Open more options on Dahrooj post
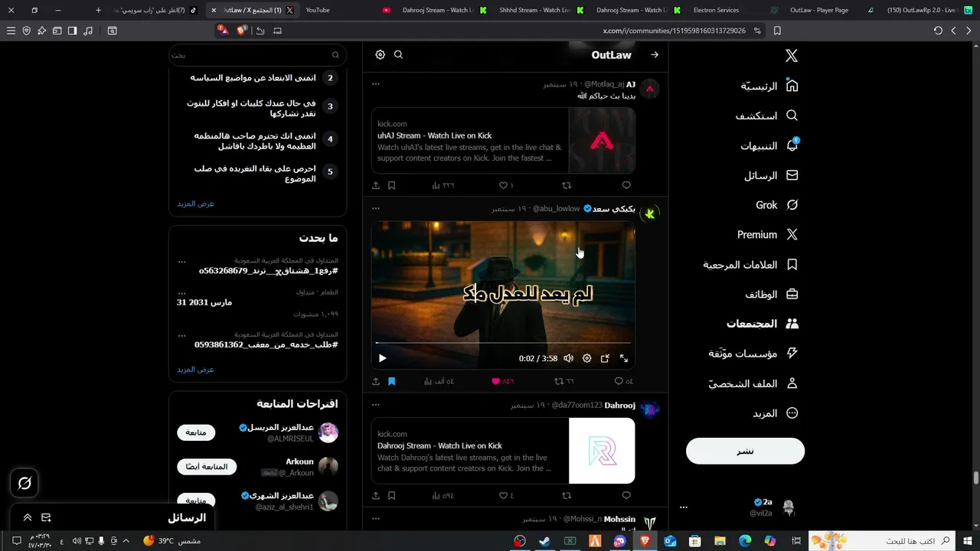 pyautogui.click(x=376, y=405)
